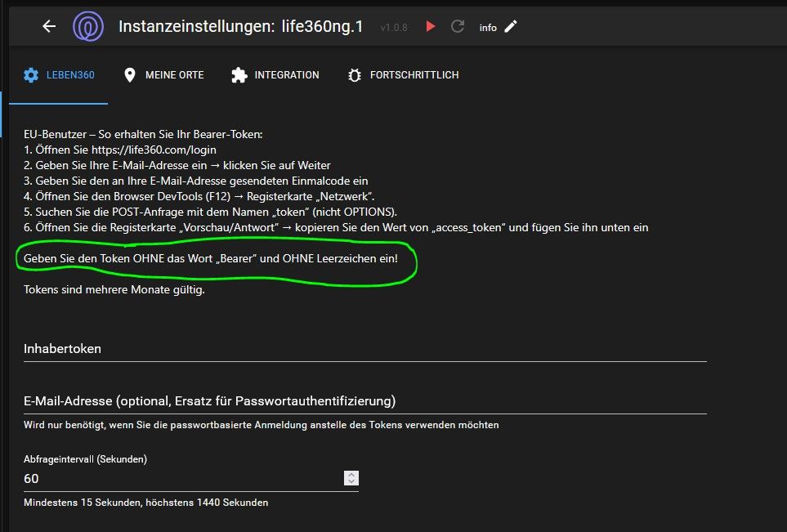Click 'Mindestens 15 Sekunden, höchstens 1440 Sekunden' hint
This screenshot has height=532, width=787.
click(x=146, y=503)
